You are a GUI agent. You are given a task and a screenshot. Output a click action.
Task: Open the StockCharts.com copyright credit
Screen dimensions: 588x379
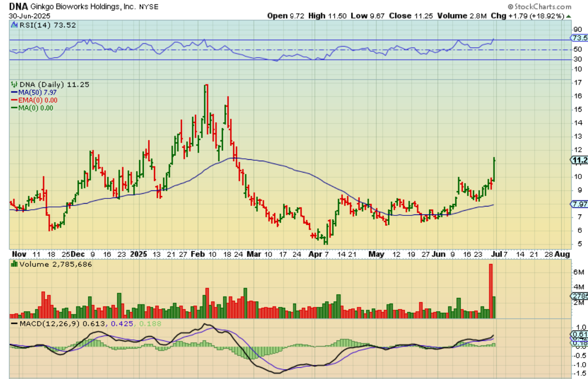(x=539, y=7)
